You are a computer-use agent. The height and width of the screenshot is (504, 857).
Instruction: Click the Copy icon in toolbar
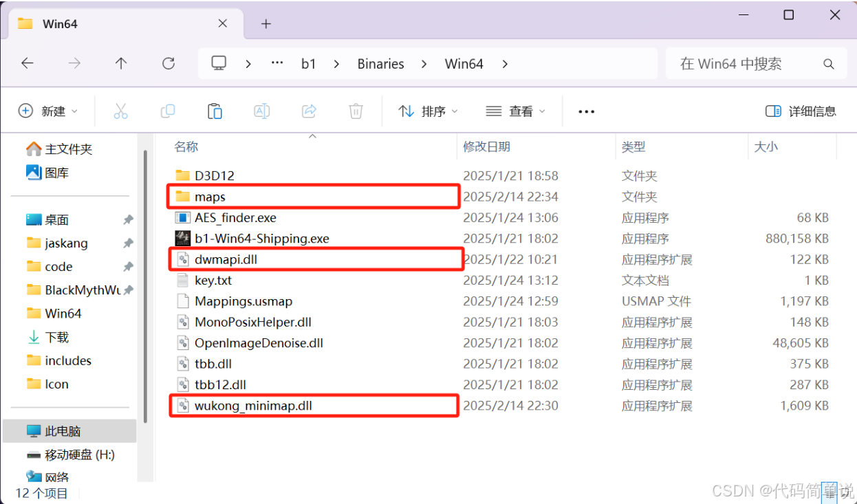tap(167, 111)
